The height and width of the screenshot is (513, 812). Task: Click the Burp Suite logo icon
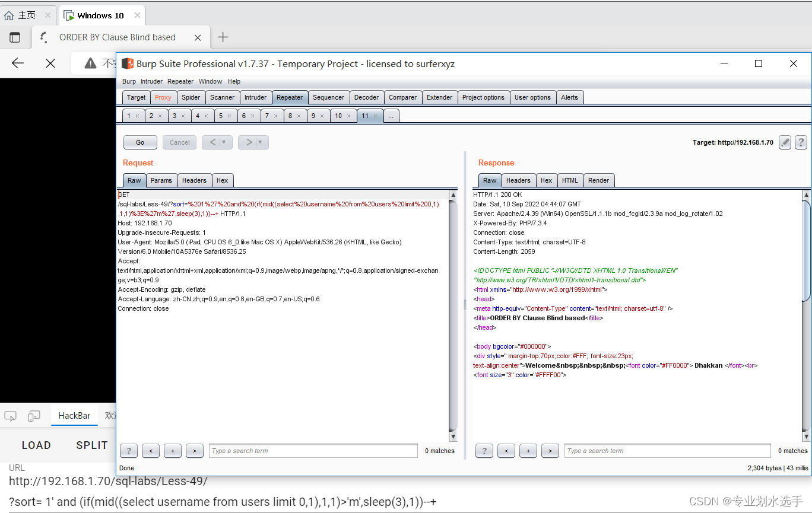(127, 63)
